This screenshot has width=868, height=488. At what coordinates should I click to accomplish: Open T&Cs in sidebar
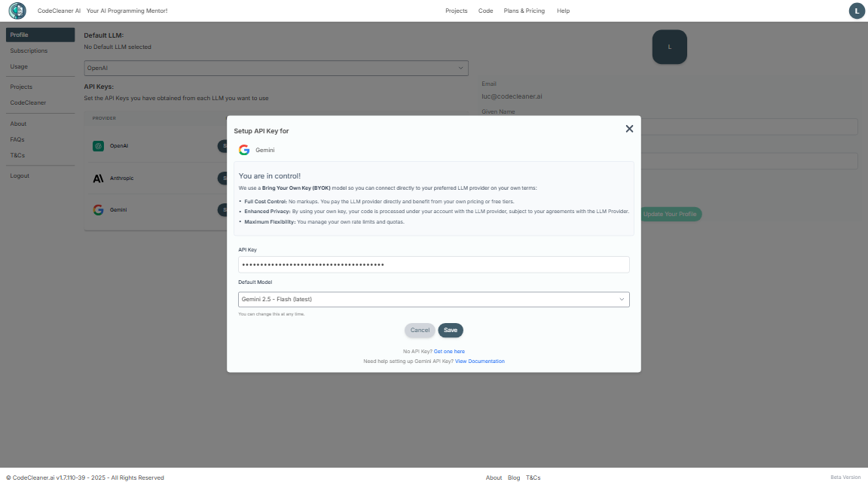pos(17,155)
